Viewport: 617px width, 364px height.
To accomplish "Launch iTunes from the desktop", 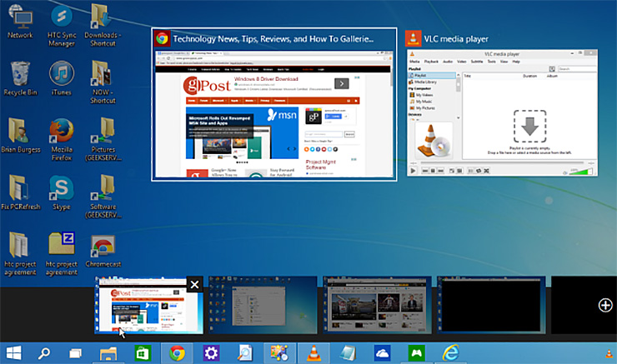I will (x=62, y=78).
